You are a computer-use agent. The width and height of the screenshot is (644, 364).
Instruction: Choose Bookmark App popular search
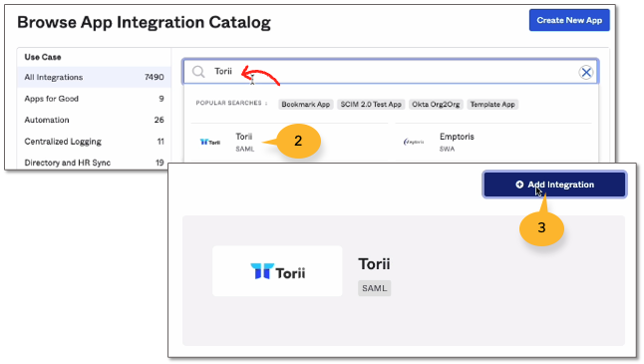[306, 105]
